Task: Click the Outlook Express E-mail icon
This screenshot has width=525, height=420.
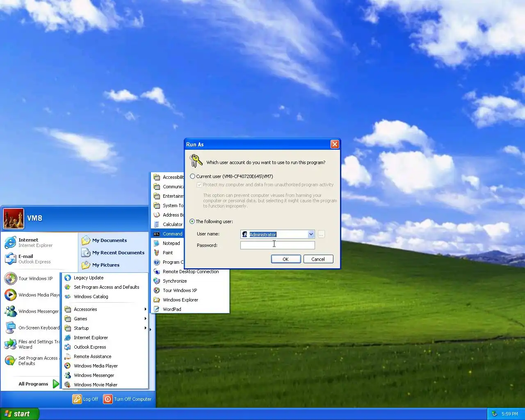Action: pyautogui.click(x=10, y=259)
